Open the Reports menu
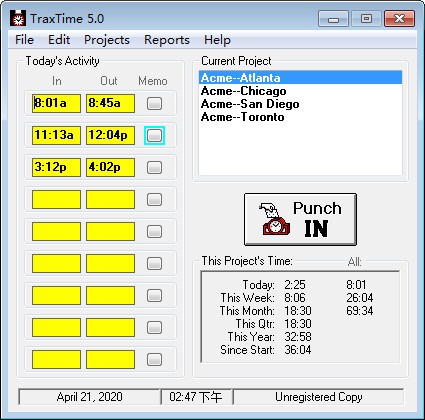425x420 pixels. point(167,40)
